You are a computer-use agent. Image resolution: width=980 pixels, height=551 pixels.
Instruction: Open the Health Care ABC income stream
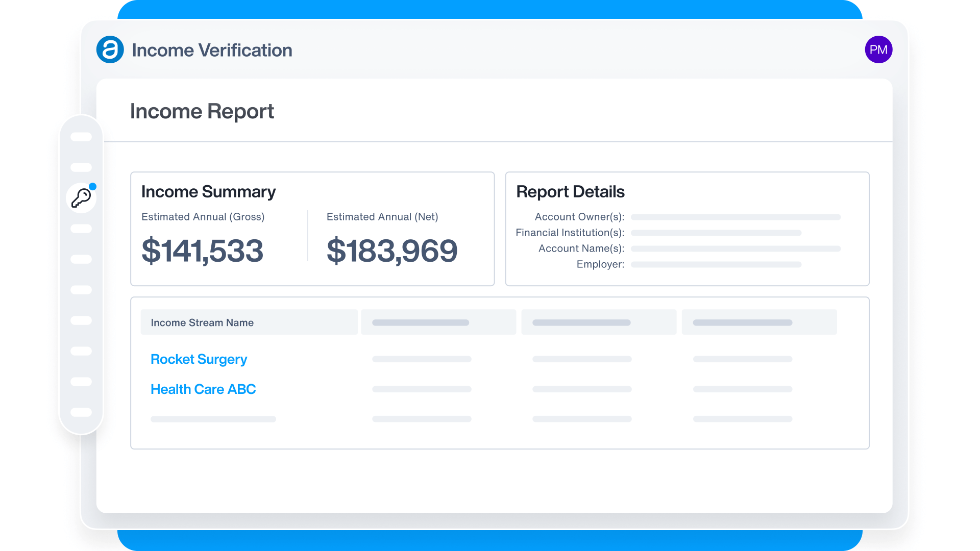tap(203, 389)
